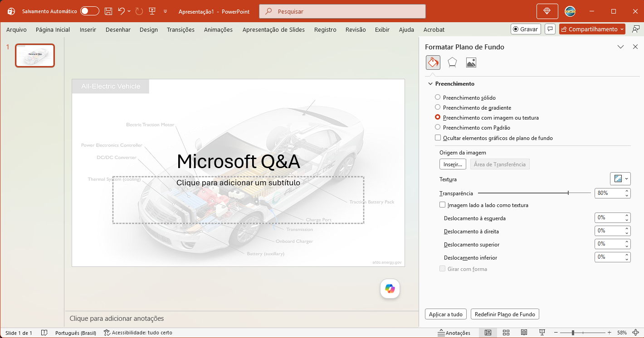644x338 pixels.
Task: Open the user account avatar
Action: click(x=570, y=11)
